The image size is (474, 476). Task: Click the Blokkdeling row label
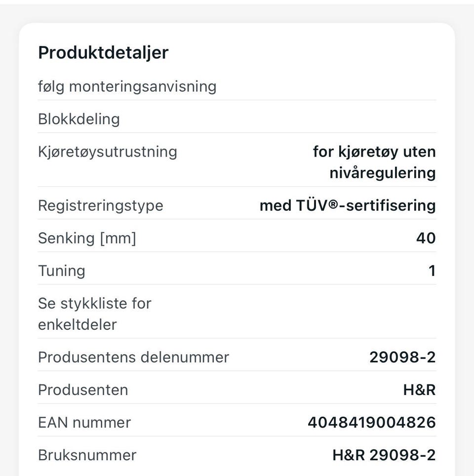pyautogui.click(x=79, y=119)
